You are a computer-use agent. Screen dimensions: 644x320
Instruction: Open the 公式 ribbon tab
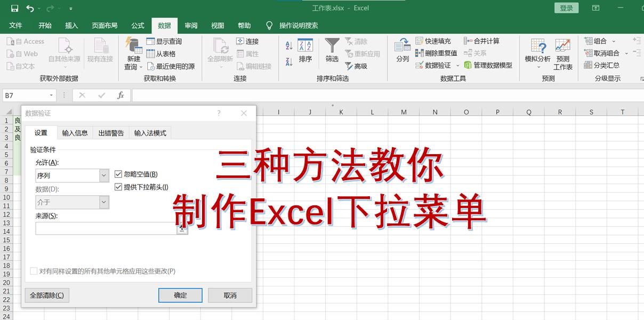pos(138,25)
